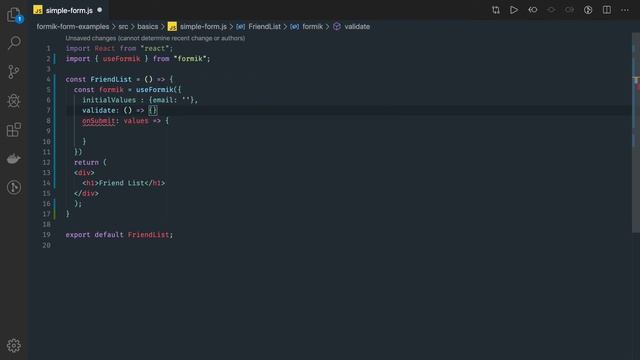
Task: Open the Search view in activity bar
Action: pos(14,43)
